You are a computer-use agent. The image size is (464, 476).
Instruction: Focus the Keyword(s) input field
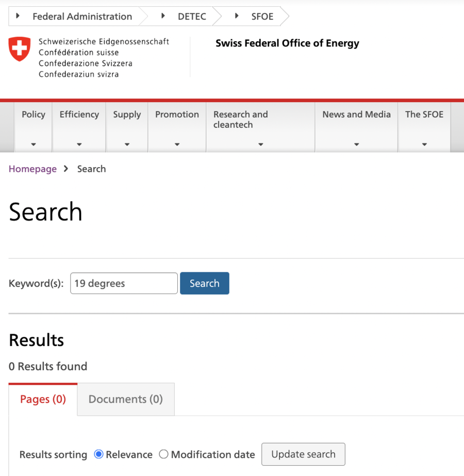tap(124, 283)
